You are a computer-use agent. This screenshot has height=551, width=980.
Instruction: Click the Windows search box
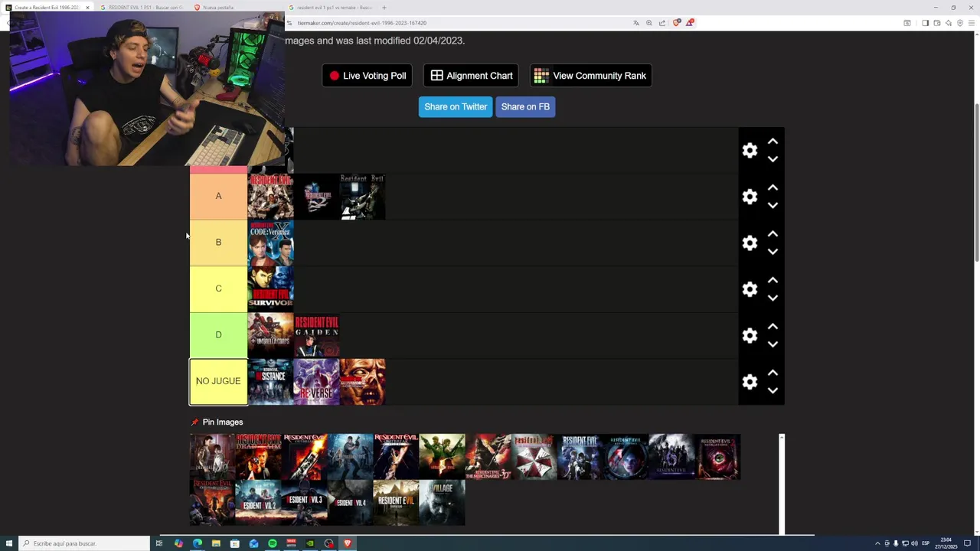[x=84, y=543]
